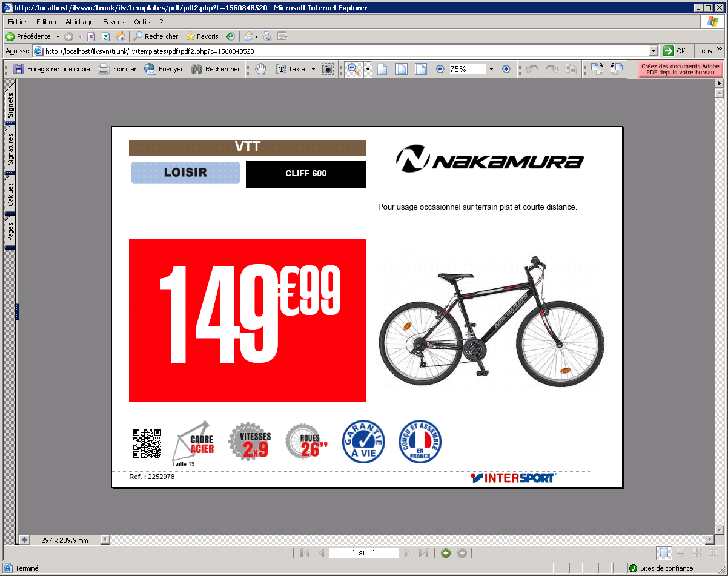The image size is (728, 576).
Task: Click the page number field
Action: coord(364,552)
